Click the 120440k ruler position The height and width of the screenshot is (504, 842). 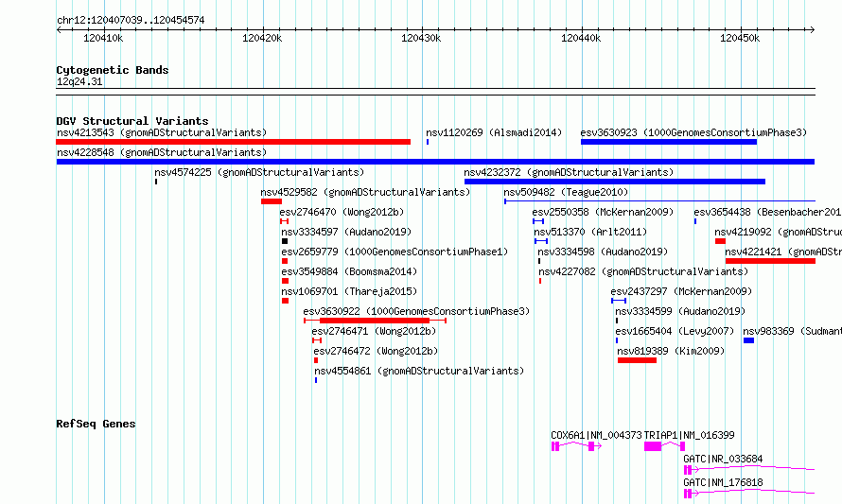581,38
